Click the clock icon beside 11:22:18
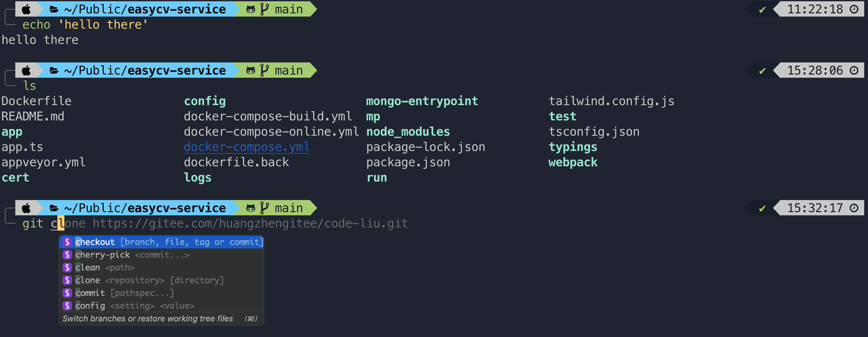 pyautogui.click(x=854, y=9)
